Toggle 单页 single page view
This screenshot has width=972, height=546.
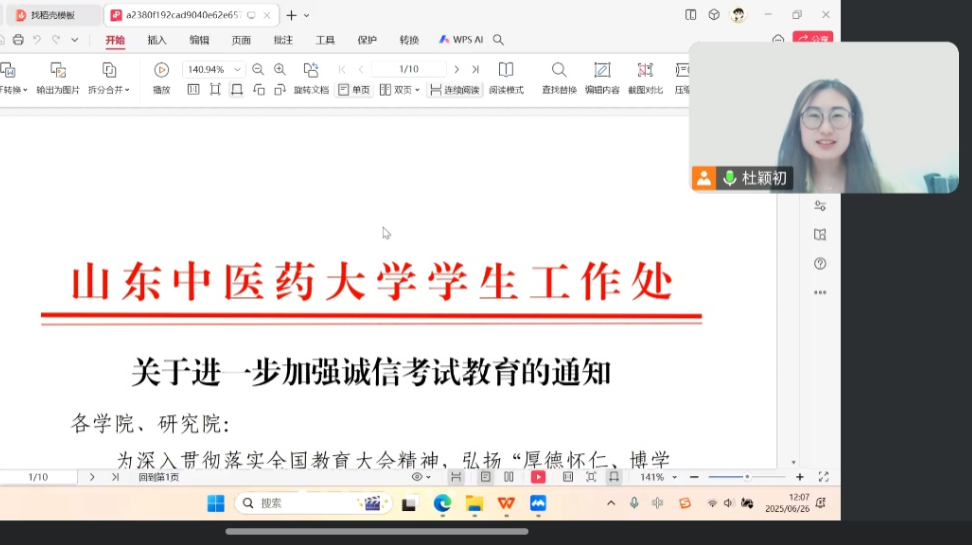(354, 90)
